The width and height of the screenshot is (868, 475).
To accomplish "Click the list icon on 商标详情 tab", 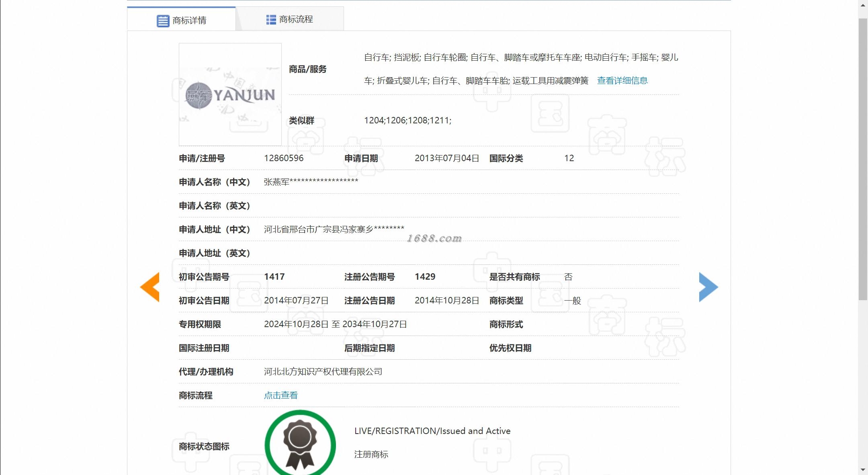I will pyautogui.click(x=163, y=21).
